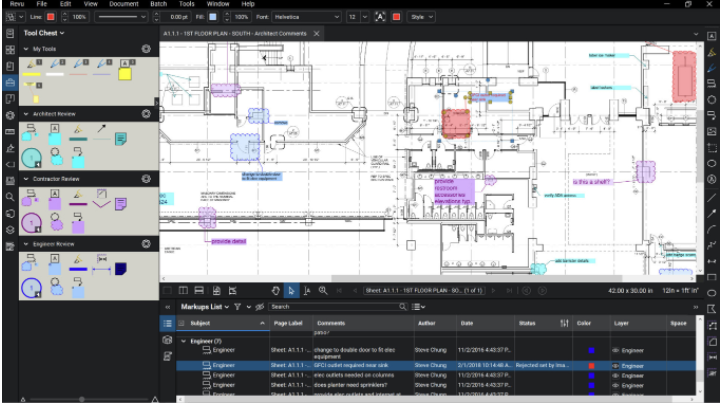This screenshot has width=723, height=405.
Task: Select the yellow text box tool in My Tools
Action: (125, 70)
